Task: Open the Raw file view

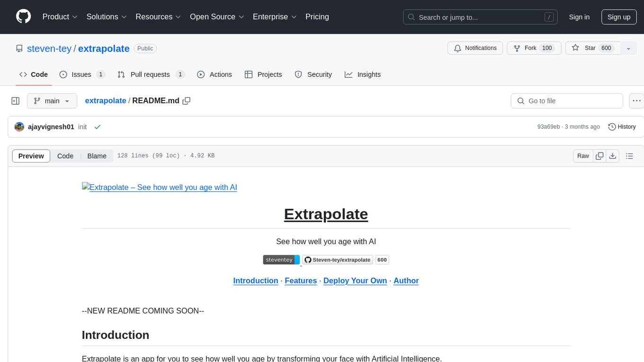Action: (583, 156)
